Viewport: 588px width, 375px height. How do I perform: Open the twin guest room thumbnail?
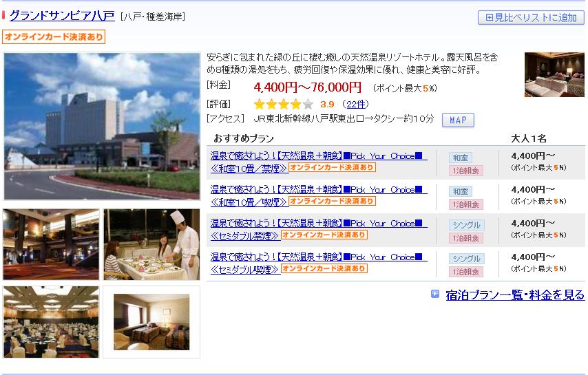click(151, 322)
